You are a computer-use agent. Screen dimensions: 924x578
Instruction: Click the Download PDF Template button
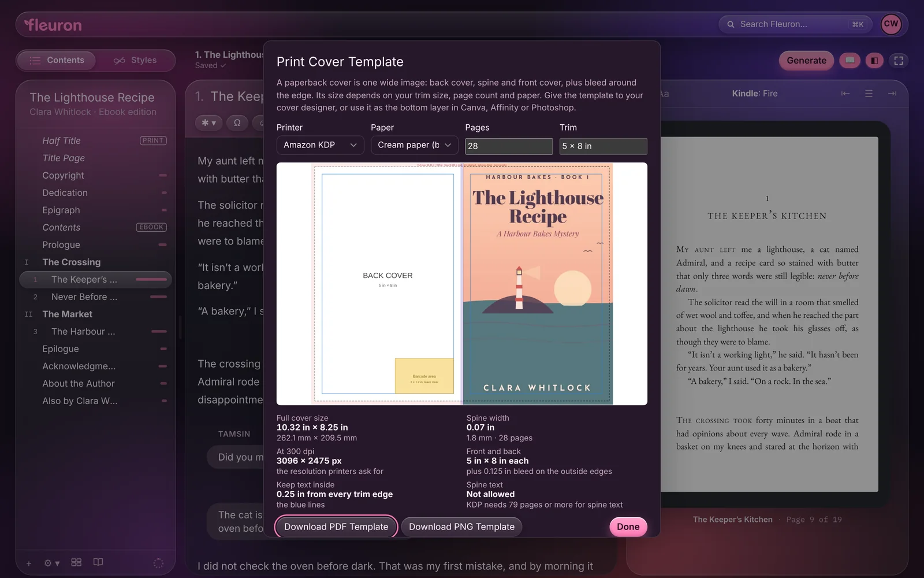[336, 527]
